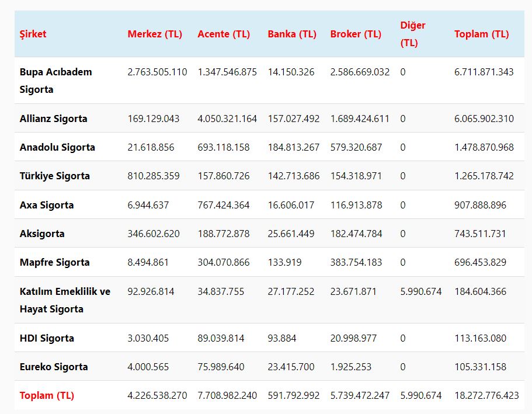
Task: Click the HDI Sigorta company name
Action: click(47, 338)
